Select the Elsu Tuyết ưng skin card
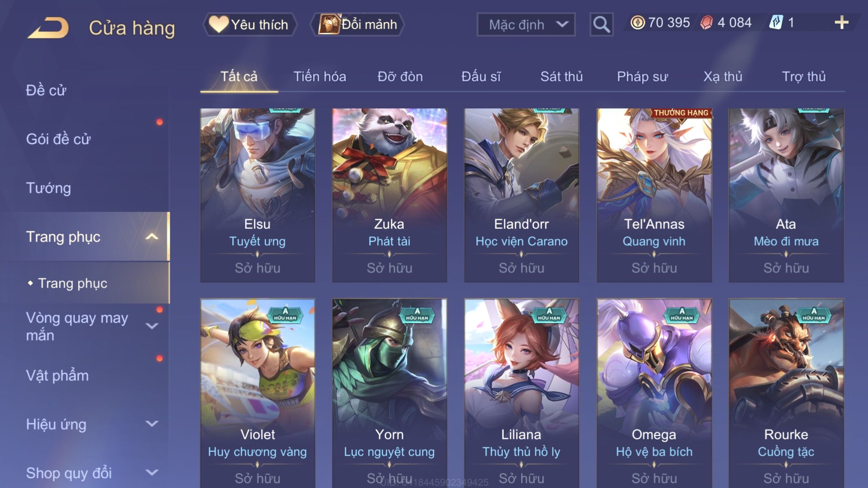The height and width of the screenshot is (488, 868). (x=257, y=195)
